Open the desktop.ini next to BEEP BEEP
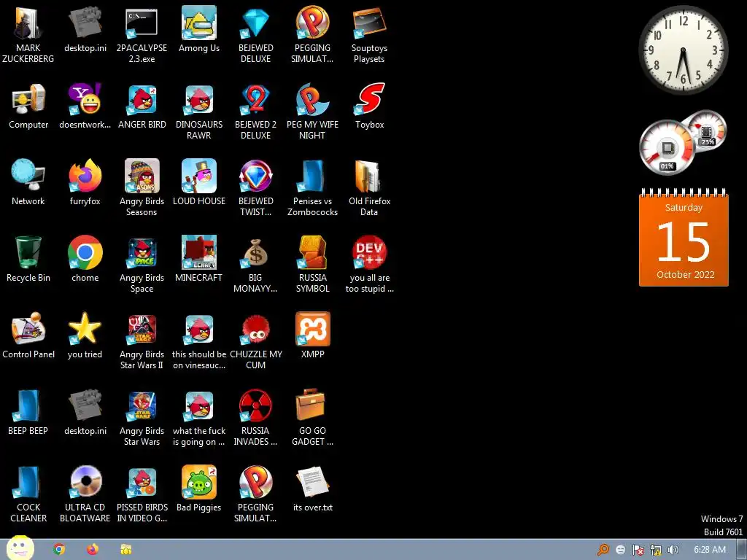 pyautogui.click(x=85, y=406)
